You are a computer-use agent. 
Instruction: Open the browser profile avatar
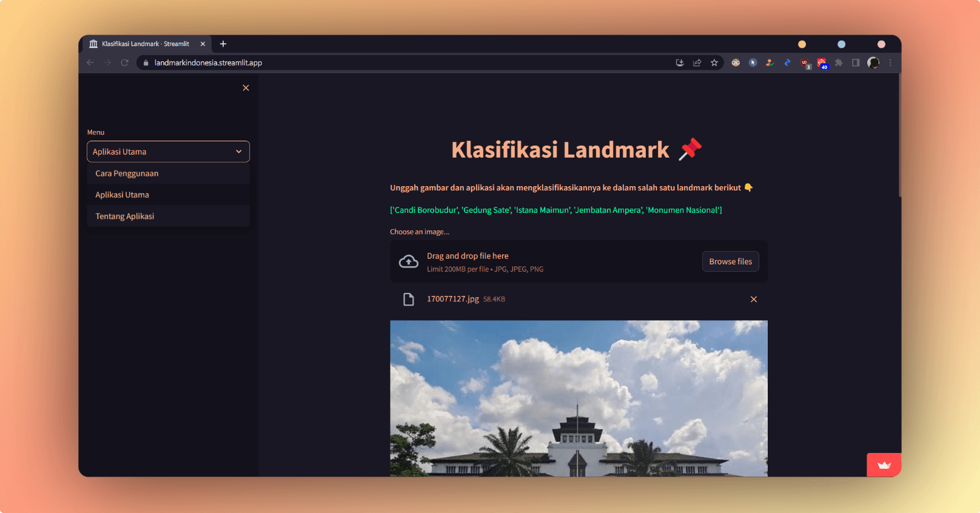[873, 62]
